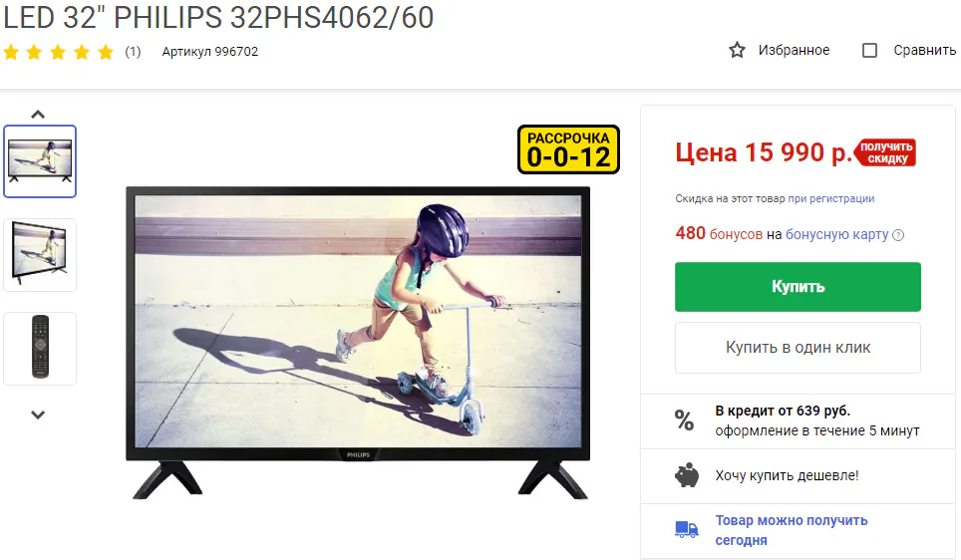Viewport: 961px width, 560px height.
Task: Click the percent credit icon
Action: 685,420
